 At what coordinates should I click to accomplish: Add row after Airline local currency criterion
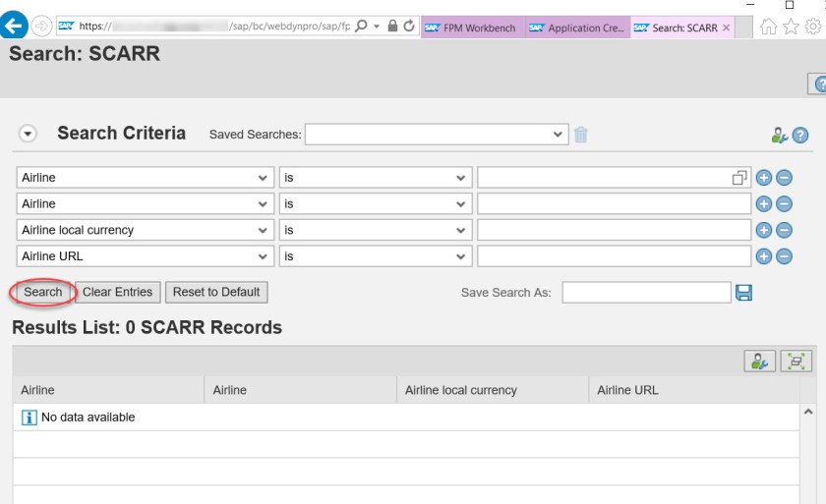tap(763, 230)
